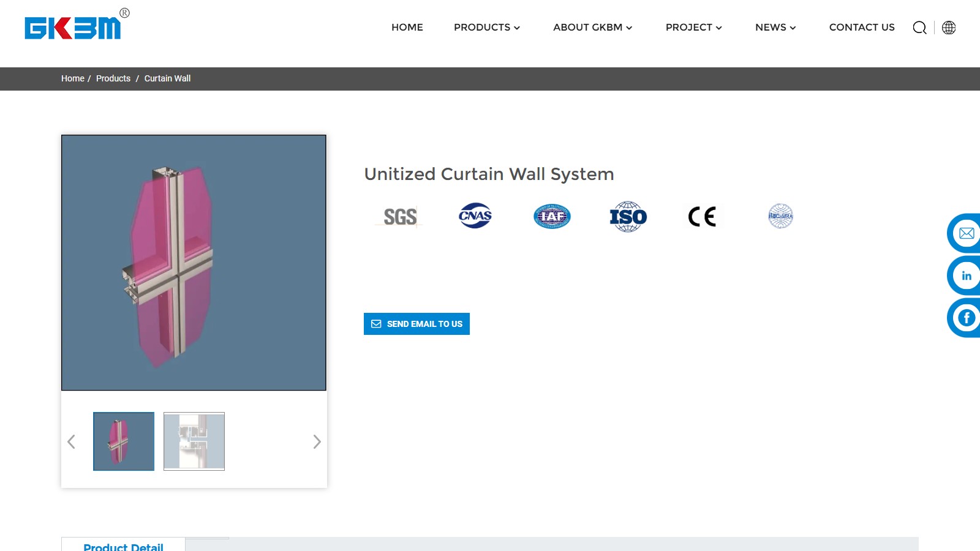Image resolution: width=980 pixels, height=551 pixels.
Task: Follow the Curtain Wall breadcrumb link
Action: (167, 78)
